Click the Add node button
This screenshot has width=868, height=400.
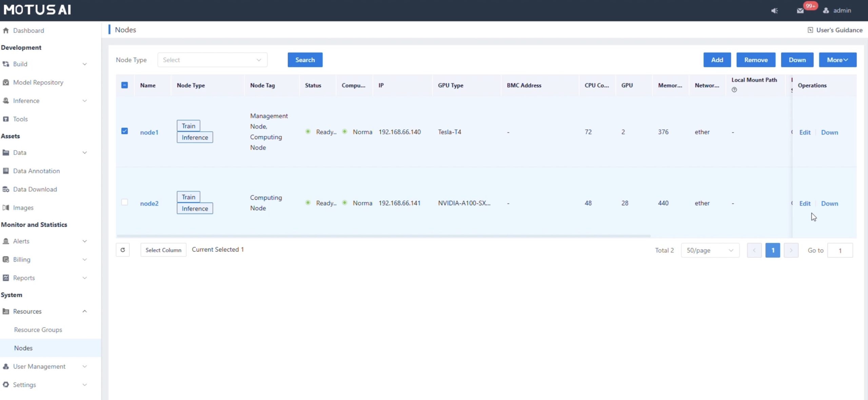click(x=717, y=60)
